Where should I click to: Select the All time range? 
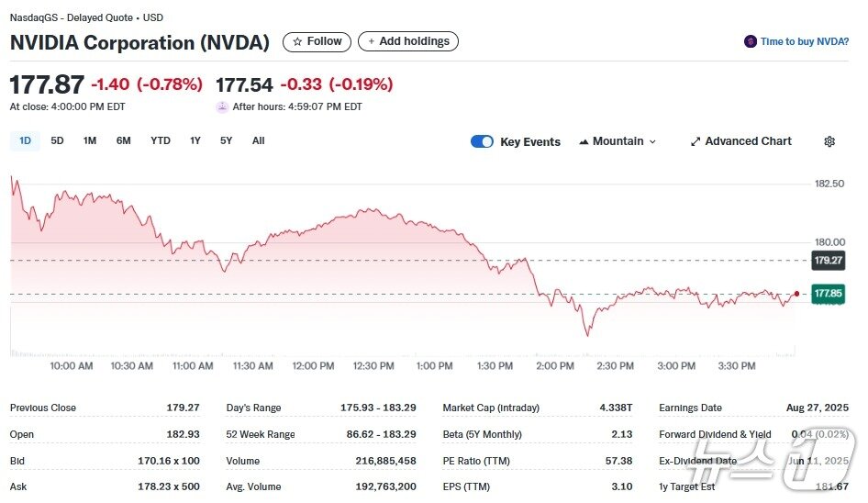(258, 141)
